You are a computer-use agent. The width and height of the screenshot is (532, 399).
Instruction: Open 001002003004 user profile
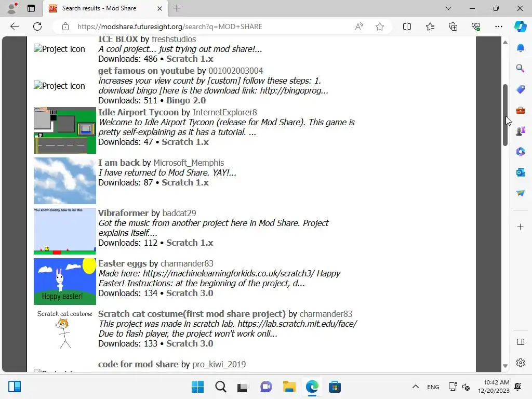pos(235,71)
